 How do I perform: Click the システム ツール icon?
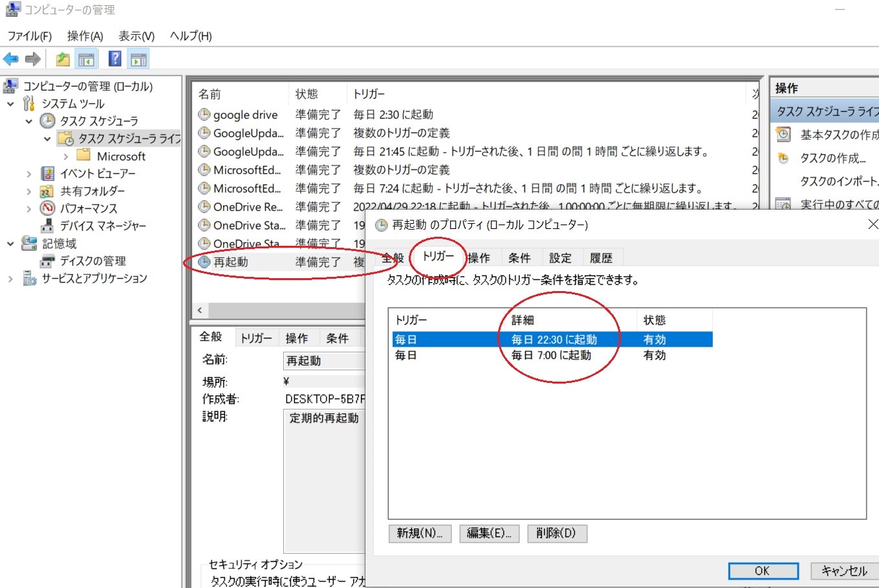(x=29, y=103)
